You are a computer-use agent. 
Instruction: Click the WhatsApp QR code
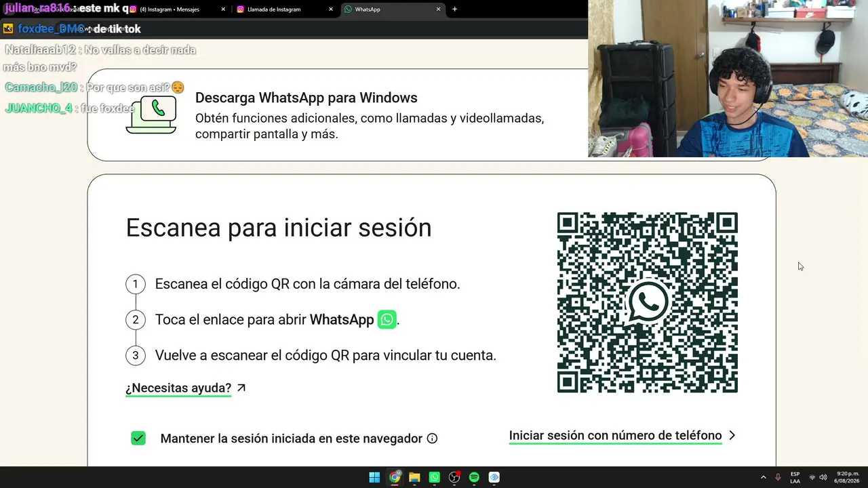648,302
